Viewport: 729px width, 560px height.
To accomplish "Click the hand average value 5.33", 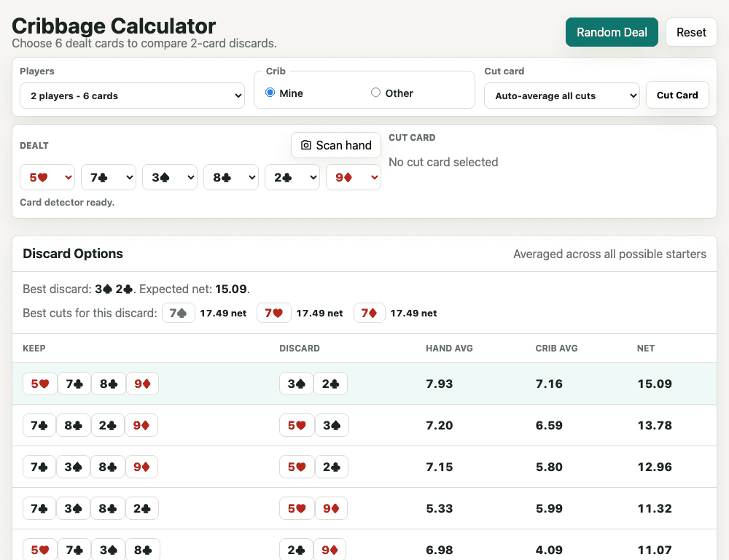I will click(x=440, y=508).
